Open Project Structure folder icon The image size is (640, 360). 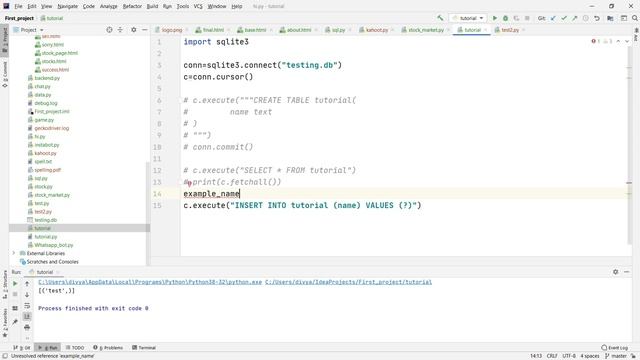610,18
